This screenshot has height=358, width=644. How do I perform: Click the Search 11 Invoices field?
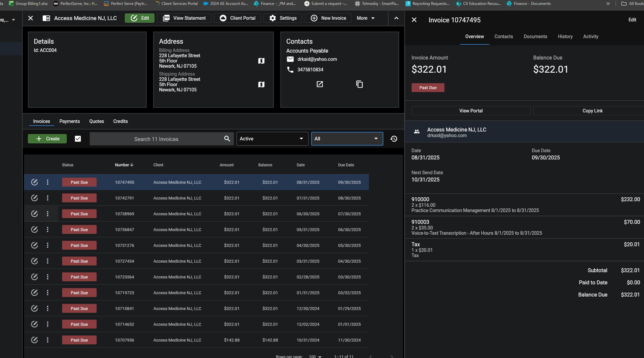156,139
